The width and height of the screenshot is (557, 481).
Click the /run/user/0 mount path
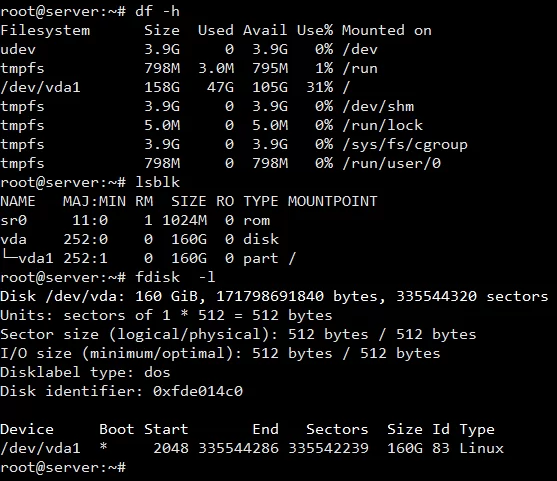click(x=391, y=163)
